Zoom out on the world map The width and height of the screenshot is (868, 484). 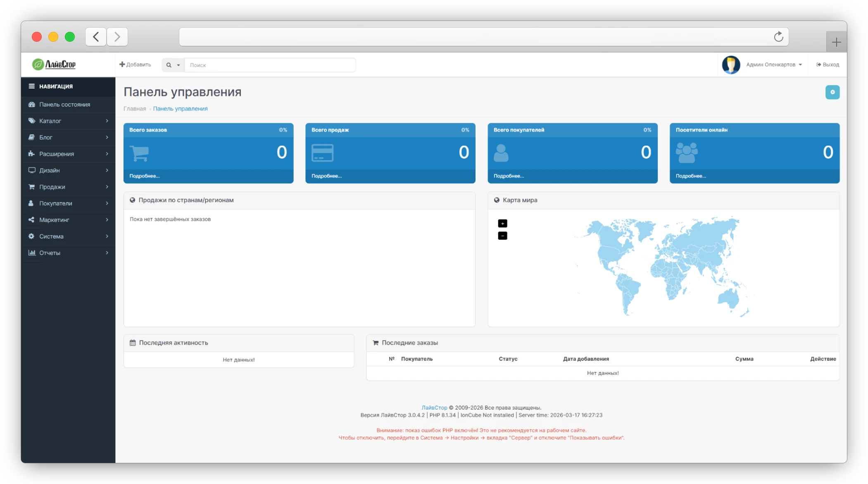click(x=502, y=236)
